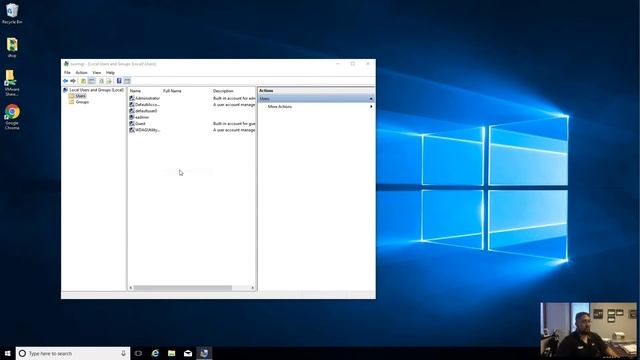
Task: Click the 'Type here to search' box
Action: pyautogui.click(x=73, y=353)
